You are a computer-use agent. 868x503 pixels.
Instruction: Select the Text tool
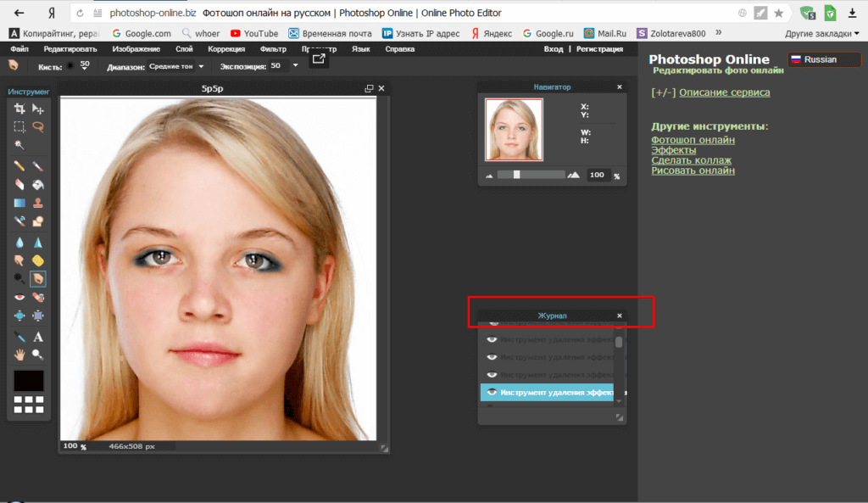(x=38, y=337)
